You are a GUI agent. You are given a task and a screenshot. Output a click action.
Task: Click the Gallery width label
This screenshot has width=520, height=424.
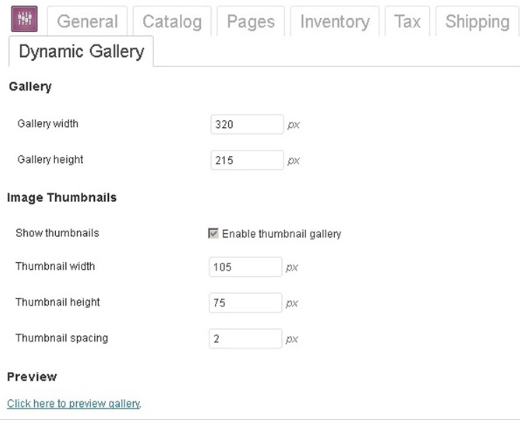[x=48, y=124]
